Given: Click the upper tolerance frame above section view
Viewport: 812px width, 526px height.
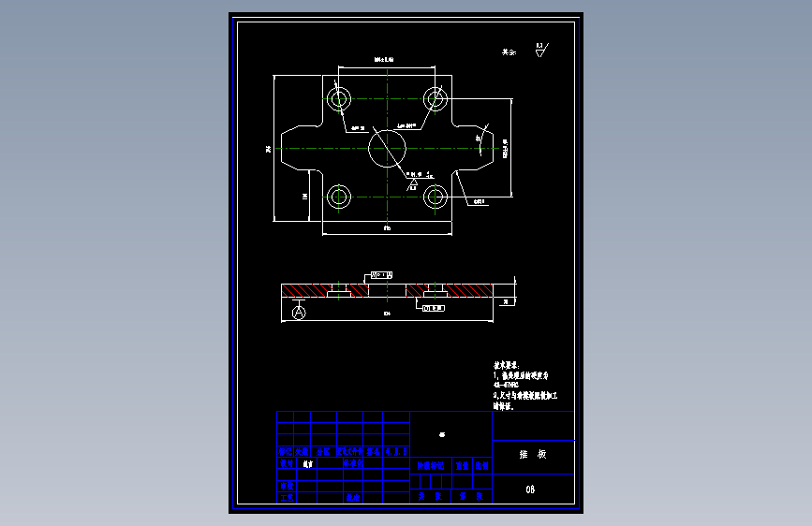Looking at the screenshot, I should tap(382, 275).
